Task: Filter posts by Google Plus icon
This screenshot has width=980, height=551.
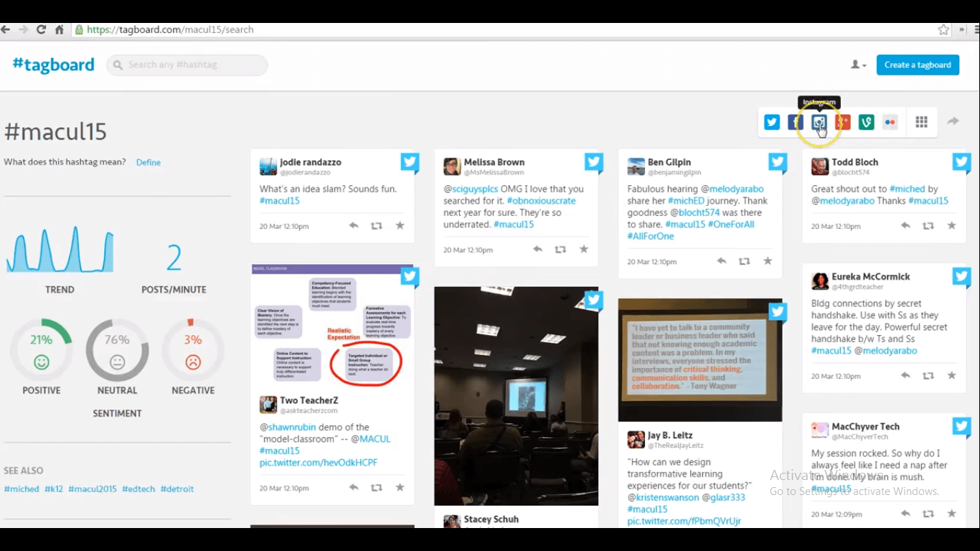Action: (843, 122)
